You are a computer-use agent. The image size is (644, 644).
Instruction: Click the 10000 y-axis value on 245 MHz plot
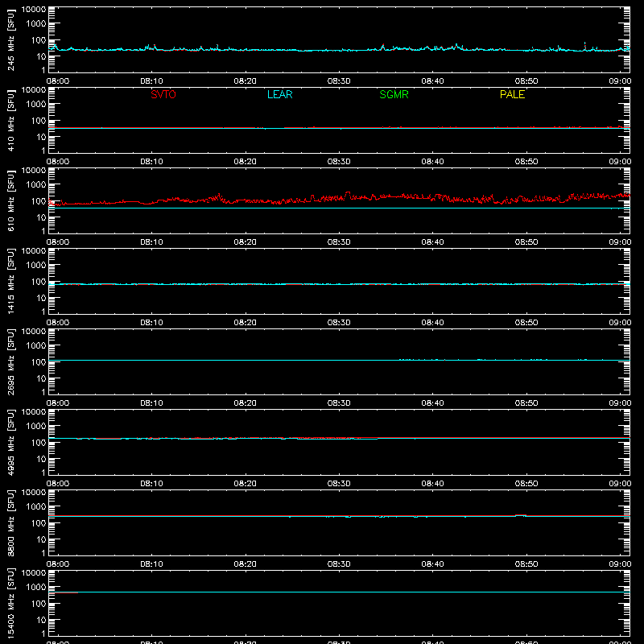tap(34, 10)
